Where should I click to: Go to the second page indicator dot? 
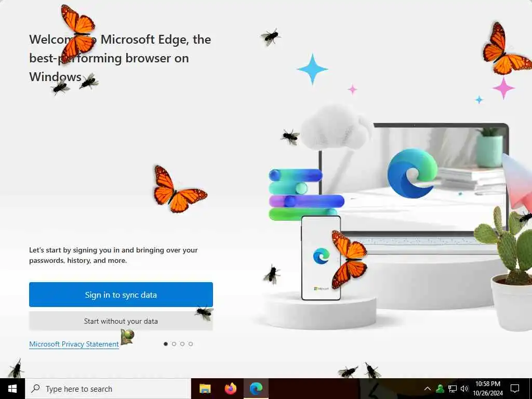174,344
